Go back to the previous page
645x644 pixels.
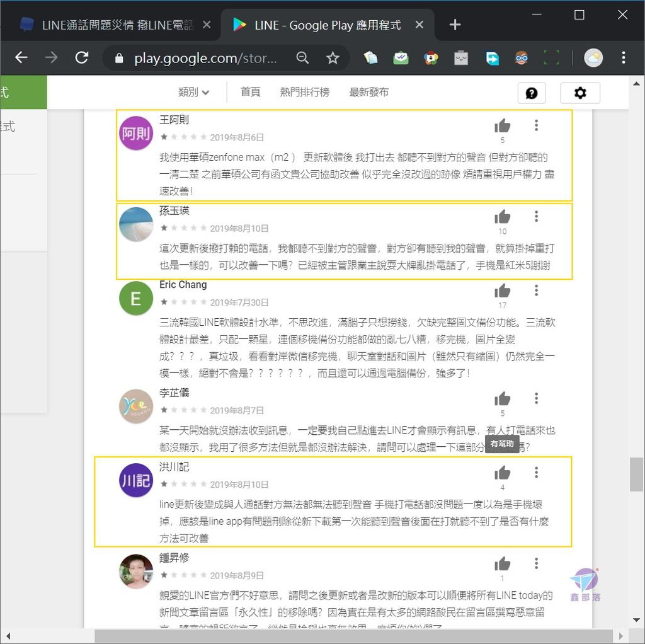[x=21, y=57]
